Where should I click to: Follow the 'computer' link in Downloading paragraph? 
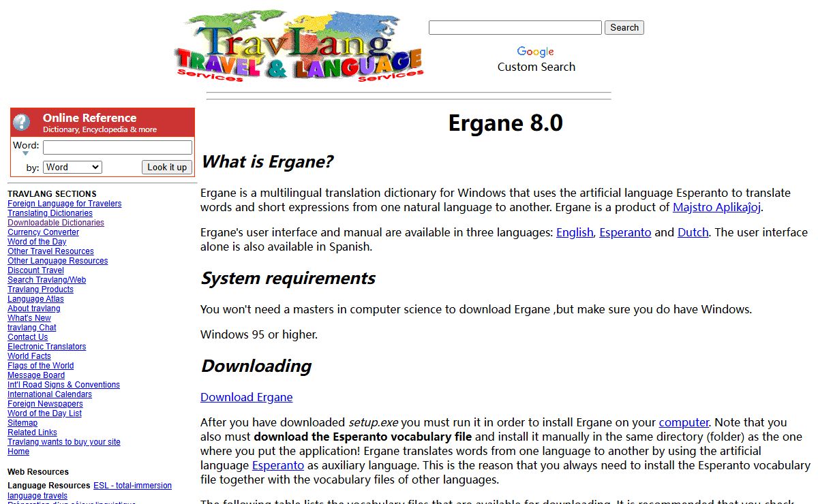684,422
